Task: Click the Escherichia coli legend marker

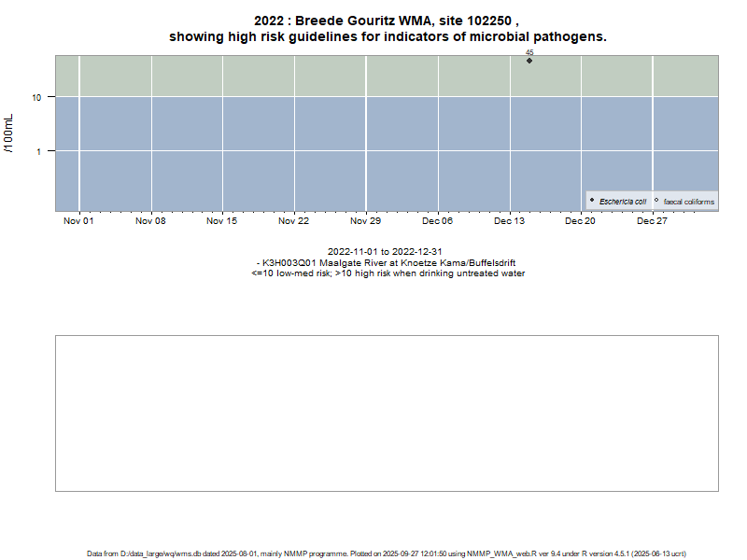Action: point(592,201)
